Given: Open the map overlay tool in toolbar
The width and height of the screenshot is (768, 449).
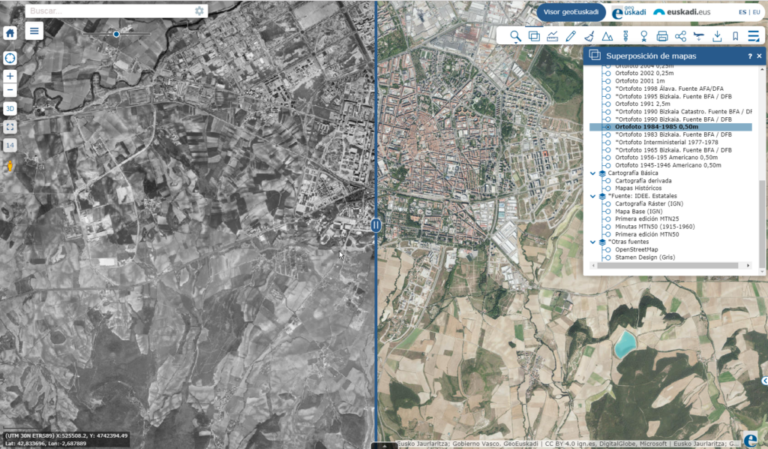Looking at the screenshot, I should [x=534, y=36].
